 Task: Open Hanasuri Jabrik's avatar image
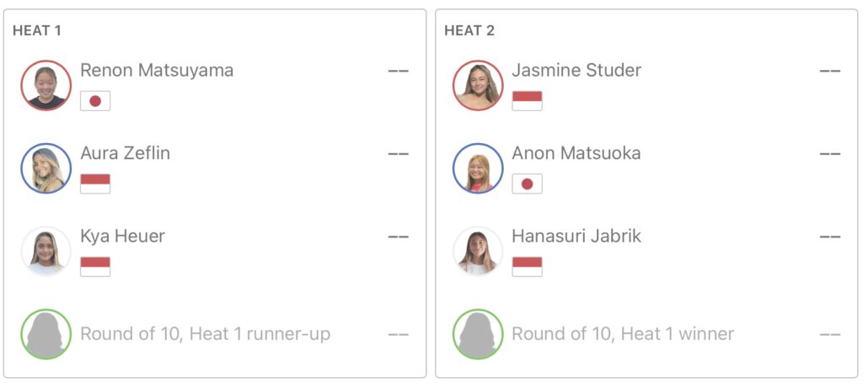478,251
